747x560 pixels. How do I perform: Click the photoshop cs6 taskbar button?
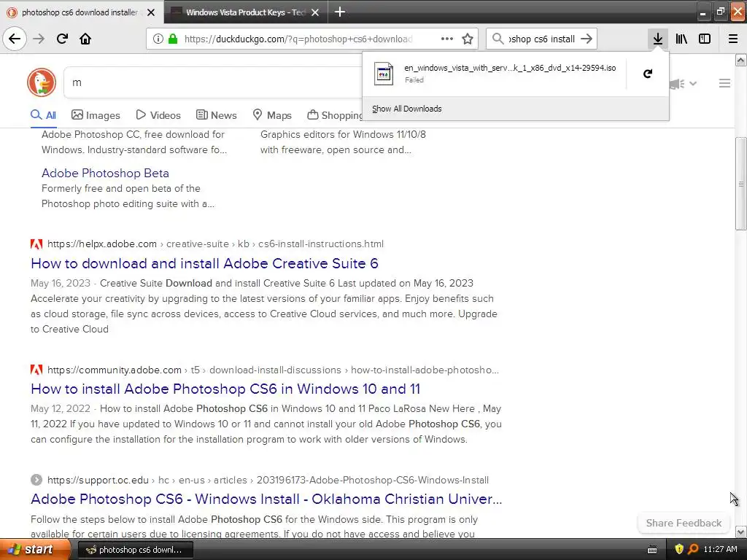(135, 550)
